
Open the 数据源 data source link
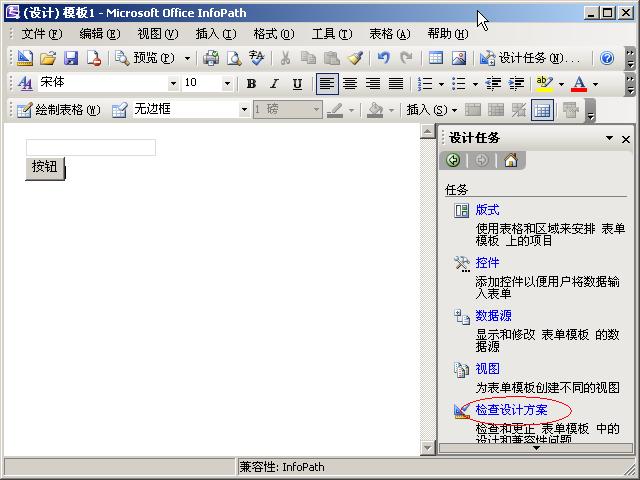click(493, 316)
